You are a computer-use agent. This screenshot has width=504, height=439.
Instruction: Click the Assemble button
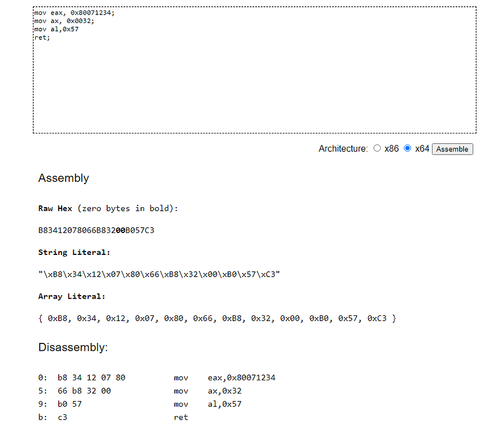point(452,149)
